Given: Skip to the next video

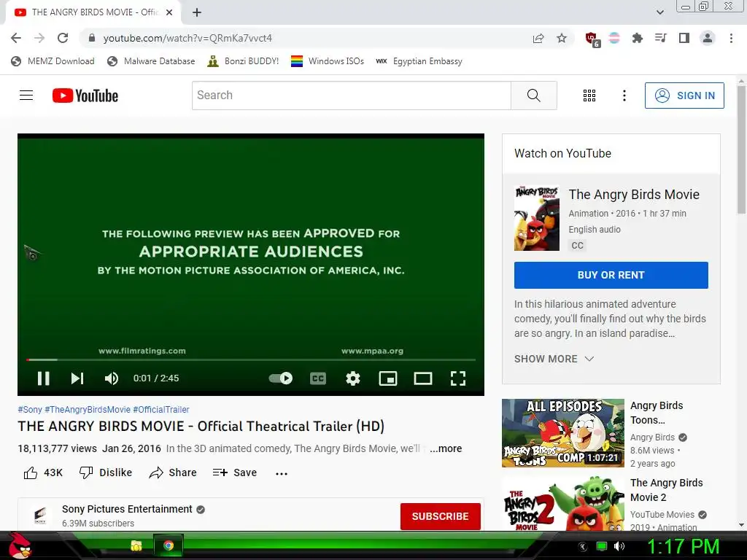Looking at the screenshot, I should point(77,378).
